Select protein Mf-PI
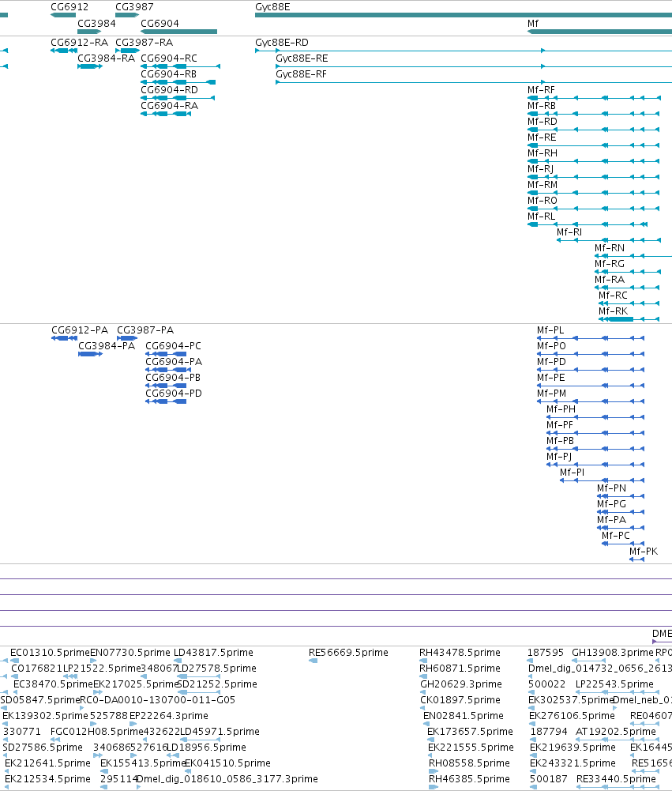The width and height of the screenshot is (672, 791). tap(573, 473)
